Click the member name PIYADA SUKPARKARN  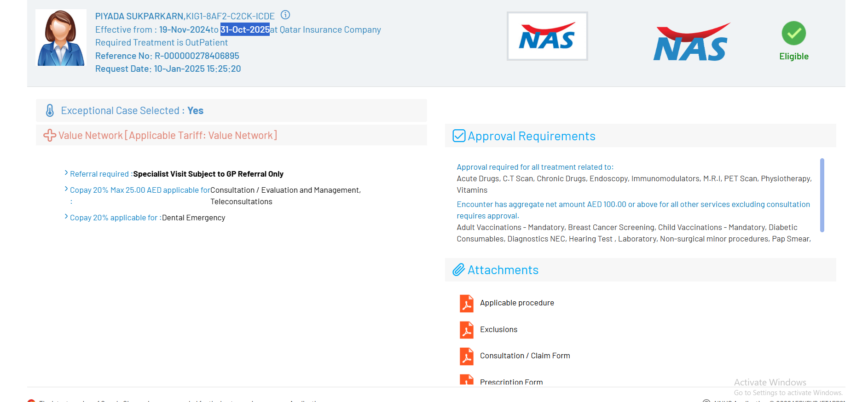(x=139, y=16)
